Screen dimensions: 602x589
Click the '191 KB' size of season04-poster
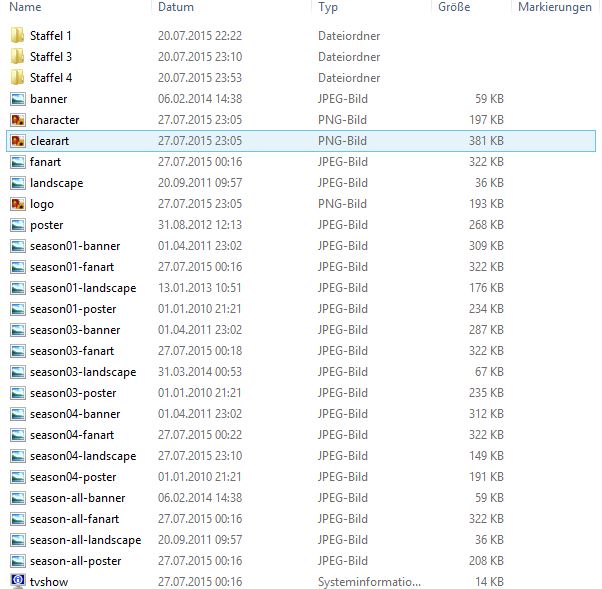(486, 477)
